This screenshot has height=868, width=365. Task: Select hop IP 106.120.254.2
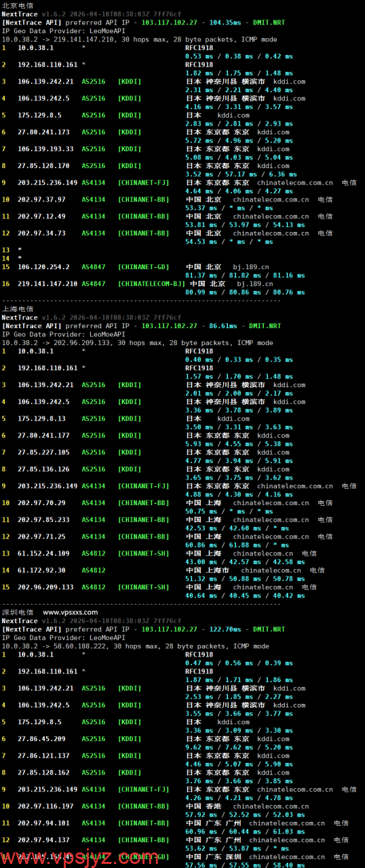(43, 267)
